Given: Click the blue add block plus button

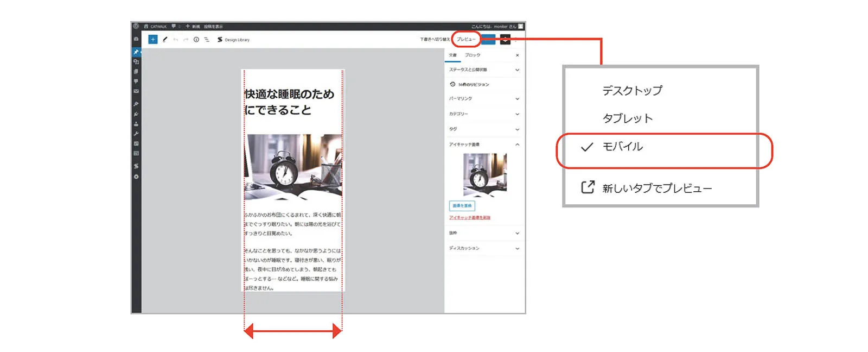Looking at the screenshot, I should pyautogui.click(x=153, y=40).
